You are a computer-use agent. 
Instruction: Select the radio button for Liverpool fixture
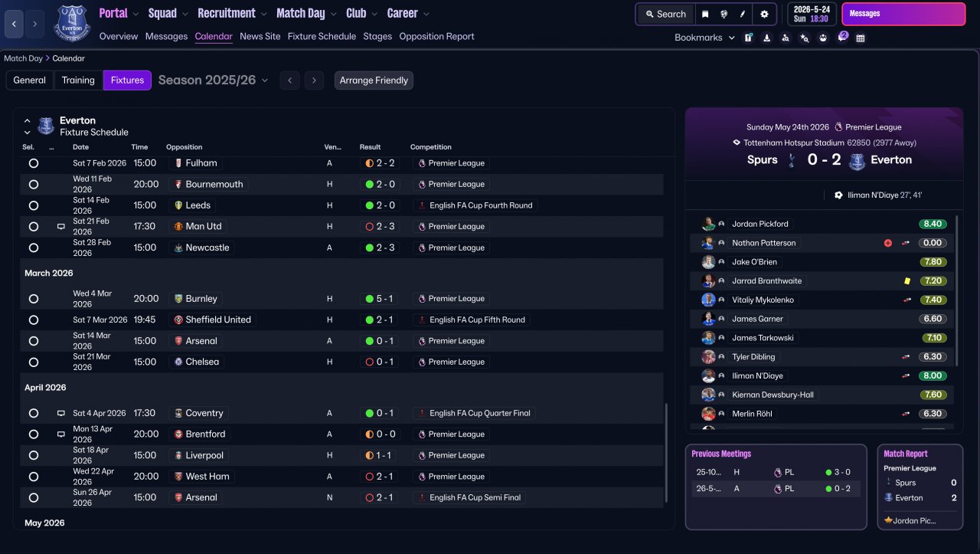34,455
